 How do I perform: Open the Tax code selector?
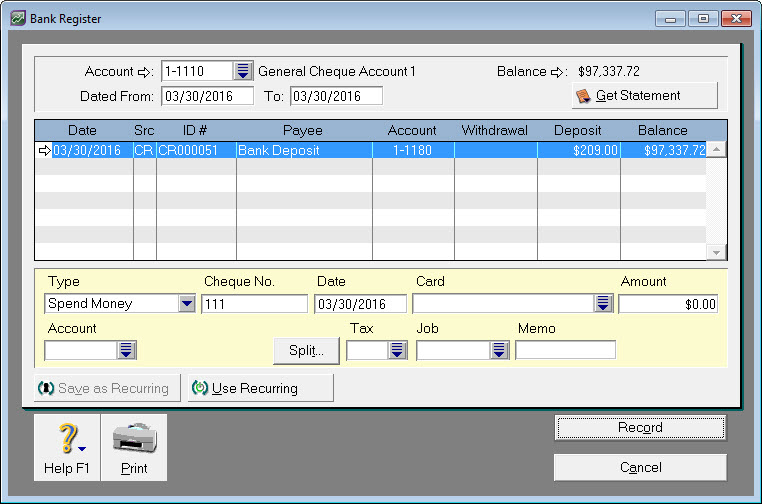pyautogui.click(x=397, y=350)
